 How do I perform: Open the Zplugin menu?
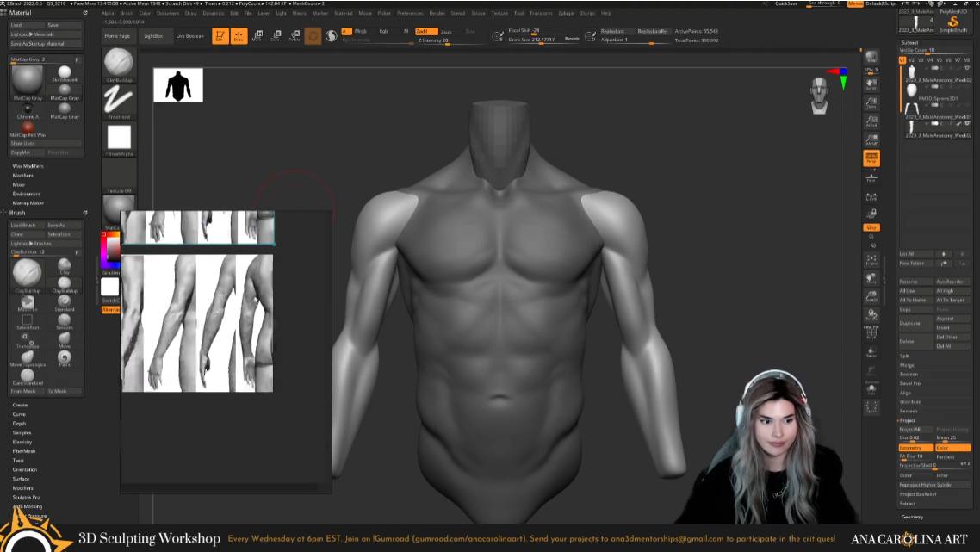point(567,13)
